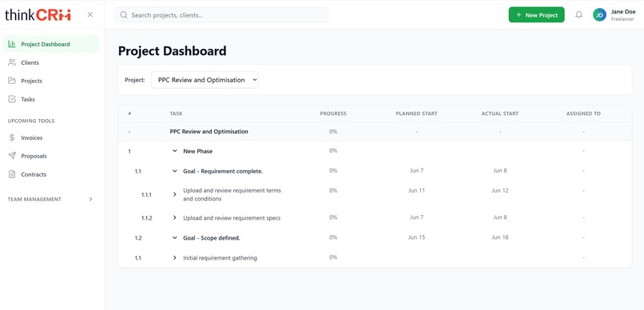Click into the search projects field
Viewport: 644px width, 310px height.
coord(221,15)
